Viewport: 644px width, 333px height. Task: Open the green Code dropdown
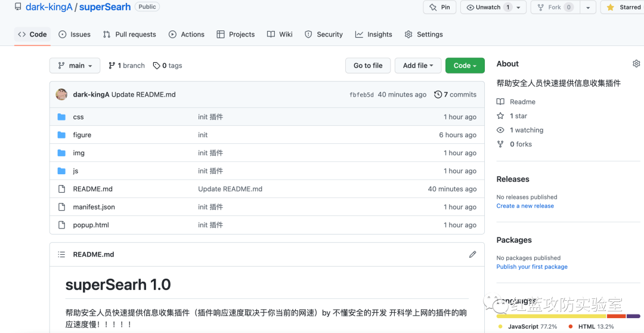click(465, 66)
